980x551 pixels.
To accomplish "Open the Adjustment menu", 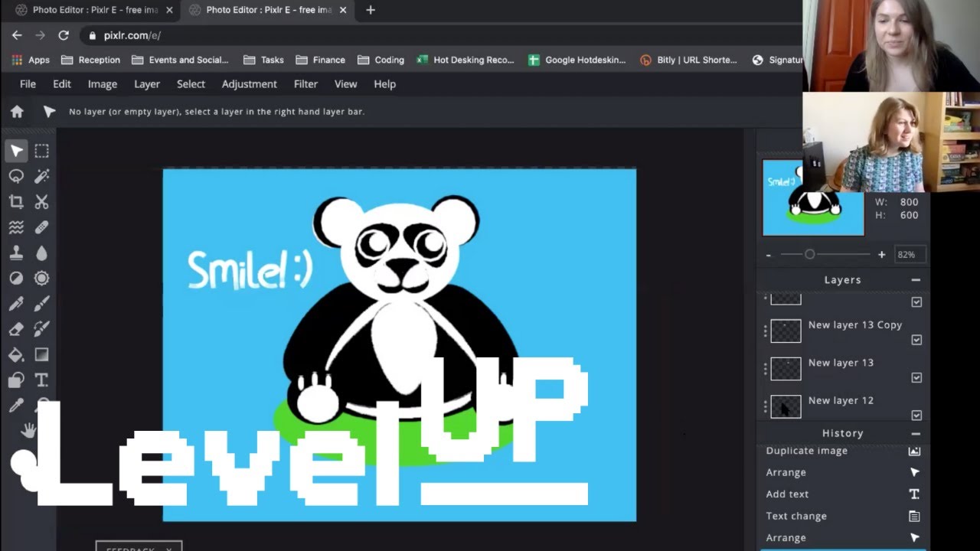I will (x=250, y=84).
